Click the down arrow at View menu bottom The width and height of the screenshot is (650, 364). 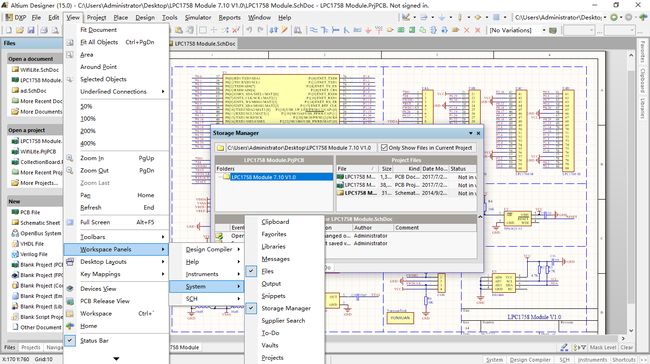click(x=116, y=359)
